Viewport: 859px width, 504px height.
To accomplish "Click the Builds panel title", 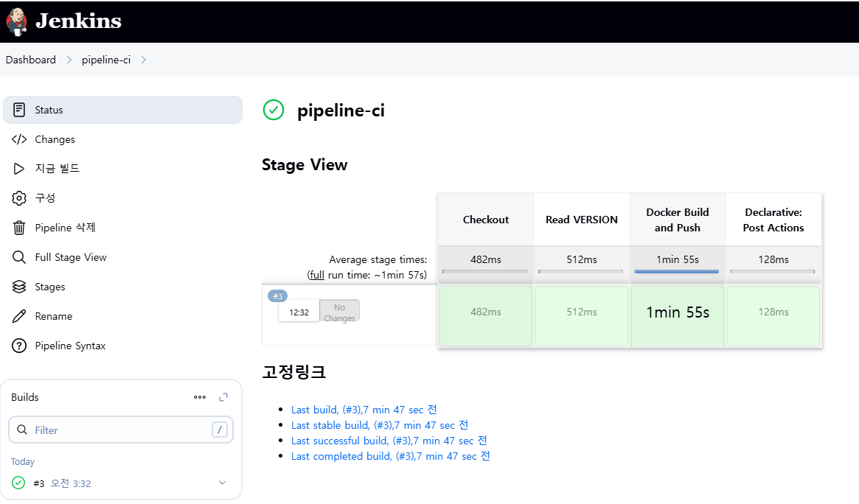I will pos(24,397).
